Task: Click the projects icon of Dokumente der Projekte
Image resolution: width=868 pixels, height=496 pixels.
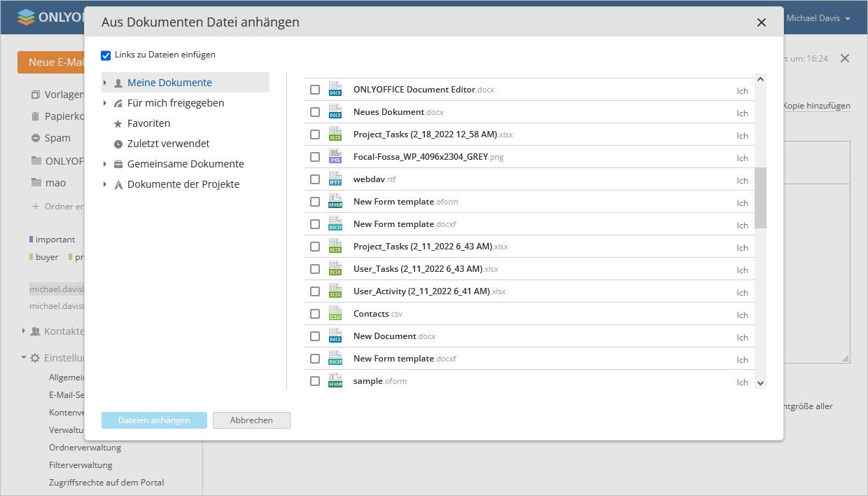Action: [x=118, y=184]
